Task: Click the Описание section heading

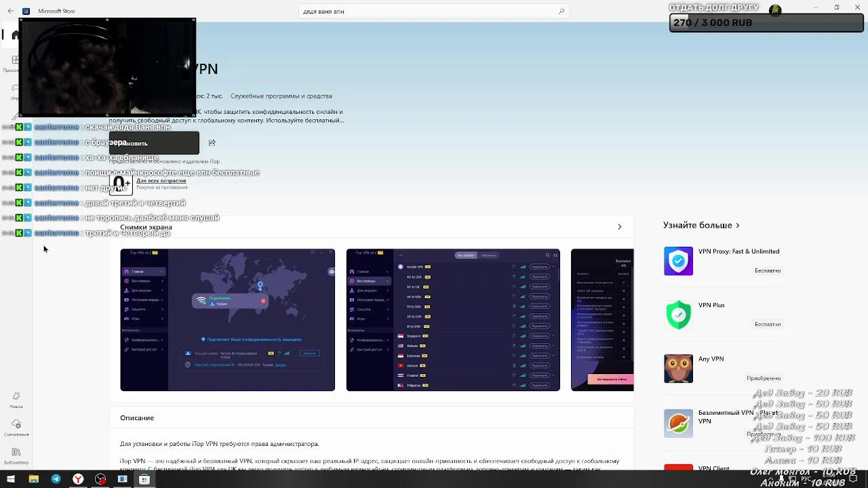Action: pos(137,418)
